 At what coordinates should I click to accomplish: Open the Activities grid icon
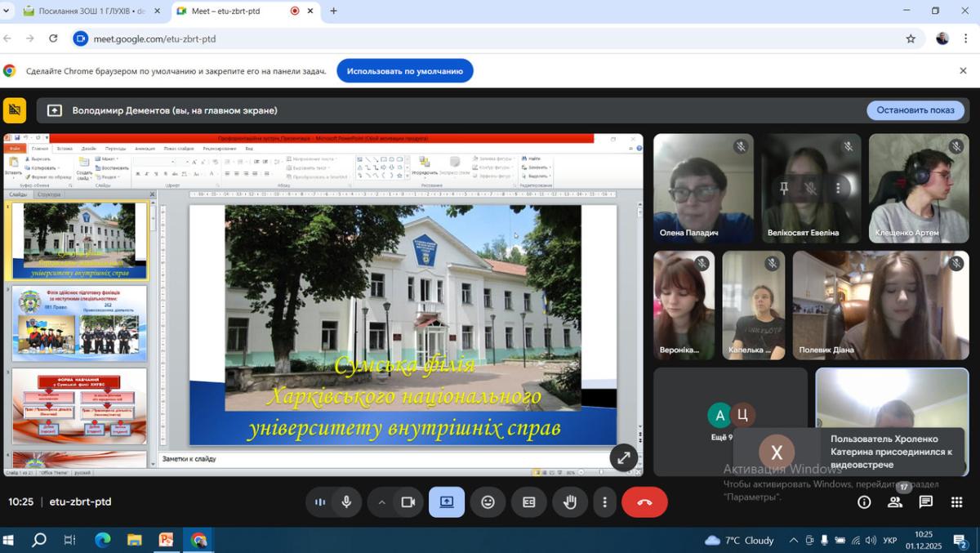pos(956,502)
